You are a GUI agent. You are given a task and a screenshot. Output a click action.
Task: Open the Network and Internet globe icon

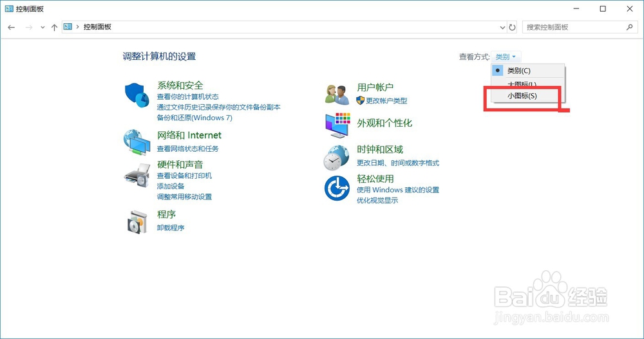click(x=137, y=142)
